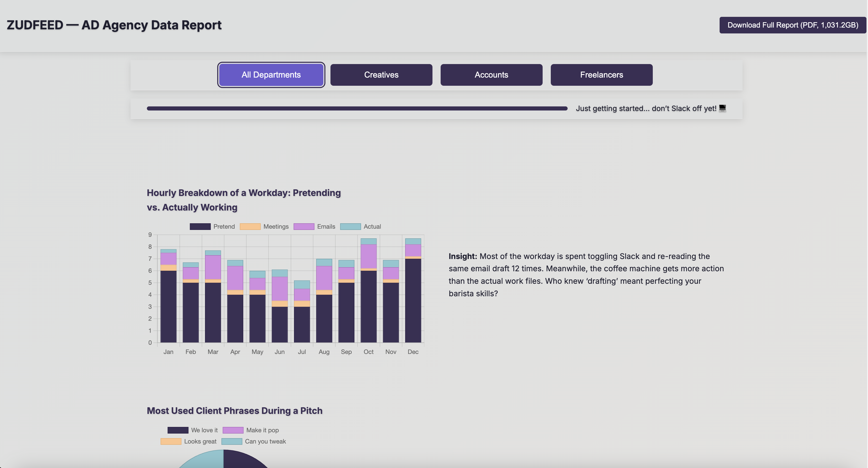Click the Jun stacked bar
The image size is (868, 468).
tap(279, 306)
